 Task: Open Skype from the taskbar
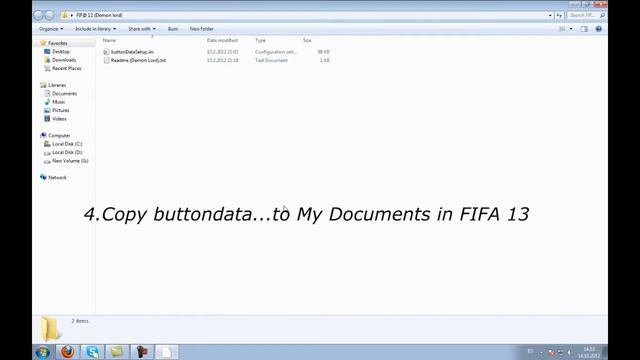[x=92, y=352]
